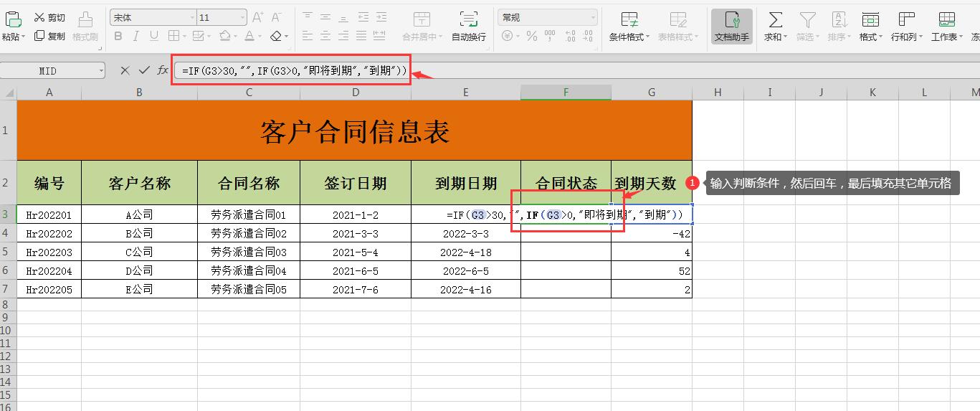The height and width of the screenshot is (411, 980).
Task: Click the merged title 客户合同信息表
Action: (x=354, y=131)
